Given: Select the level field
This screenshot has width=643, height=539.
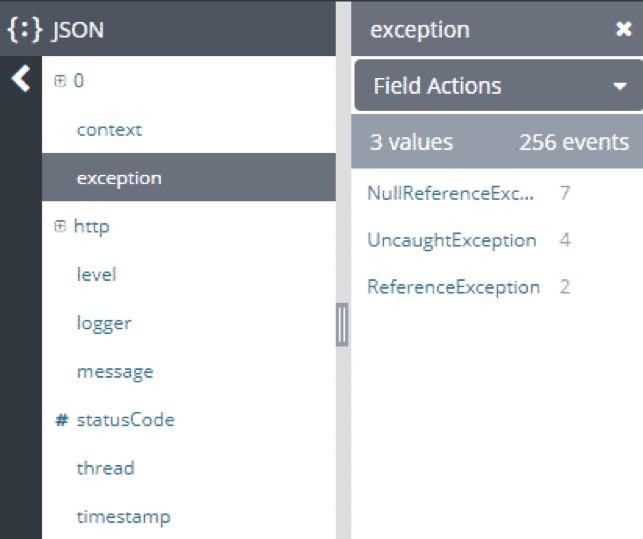Looking at the screenshot, I should click(96, 274).
